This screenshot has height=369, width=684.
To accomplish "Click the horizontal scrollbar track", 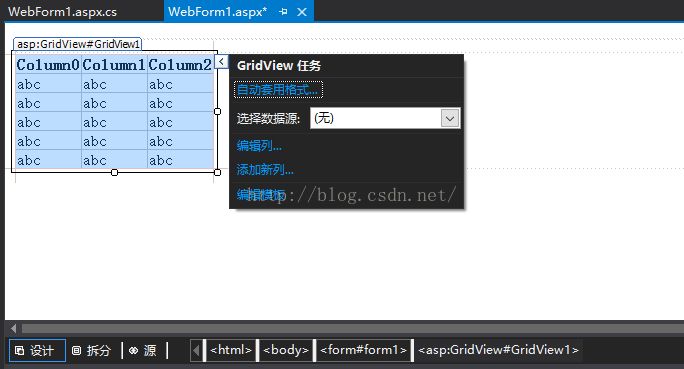I will pos(352,328).
